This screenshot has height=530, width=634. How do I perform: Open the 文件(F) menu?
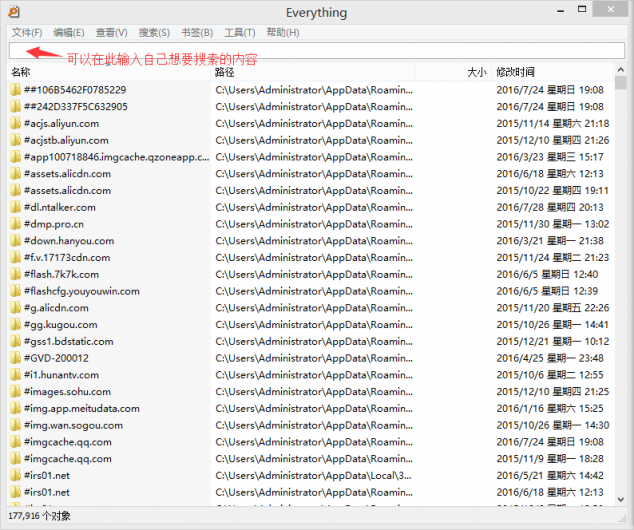pyautogui.click(x=27, y=33)
